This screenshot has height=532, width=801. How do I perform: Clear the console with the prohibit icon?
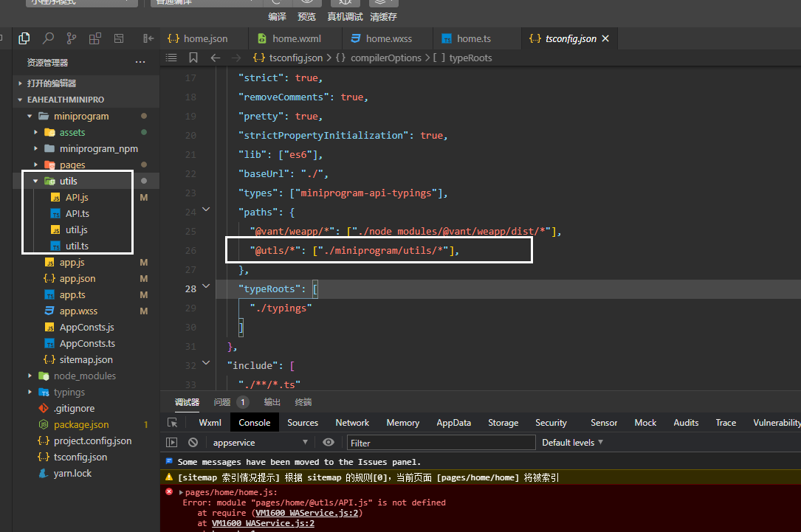(x=191, y=442)
